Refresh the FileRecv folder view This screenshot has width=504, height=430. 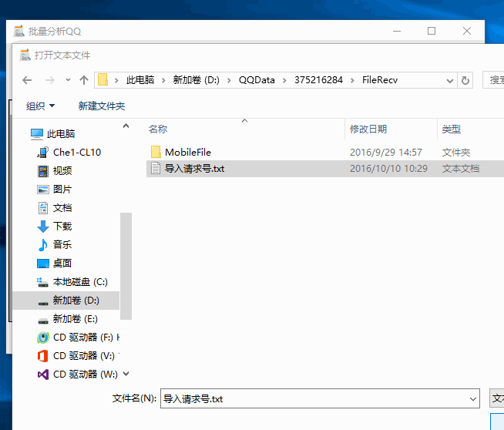[465, 80]
